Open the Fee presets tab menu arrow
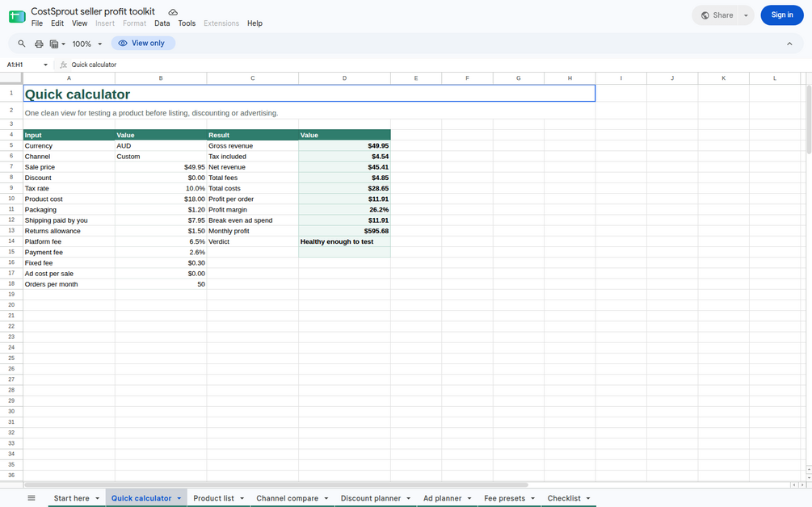 pyautogui.click(x=533, y=498)
